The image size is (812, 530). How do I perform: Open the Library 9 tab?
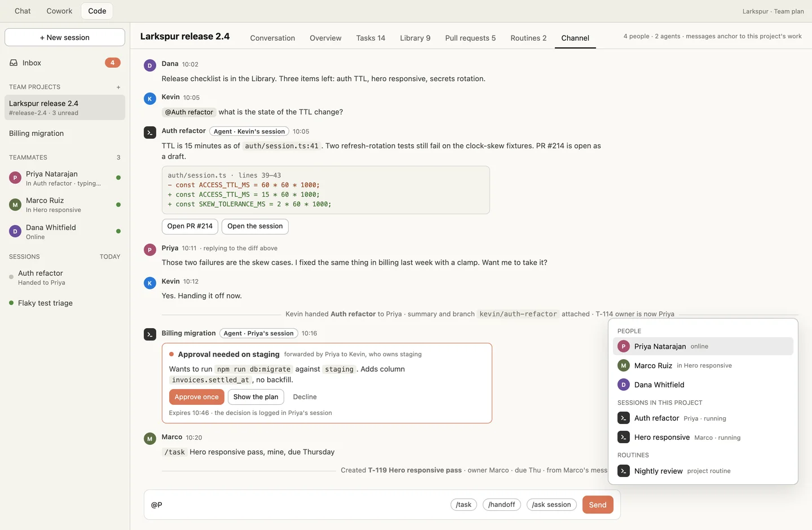tap(415, 38)
